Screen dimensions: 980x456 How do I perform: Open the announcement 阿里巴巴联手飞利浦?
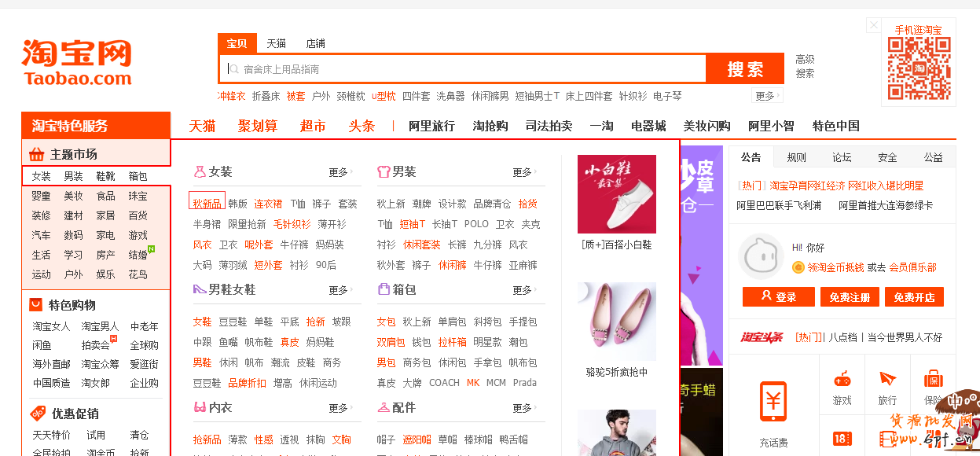(x=779, y=205)
